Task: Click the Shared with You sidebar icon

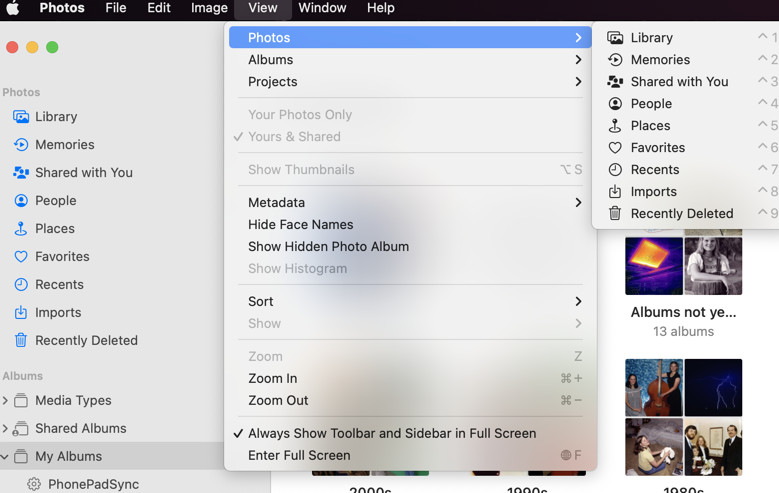Action: [21, 172]
